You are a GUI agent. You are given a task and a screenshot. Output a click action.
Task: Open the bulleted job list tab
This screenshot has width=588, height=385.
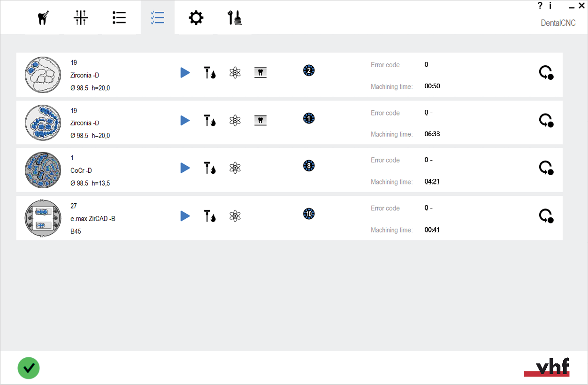click(x=119, y=18)
